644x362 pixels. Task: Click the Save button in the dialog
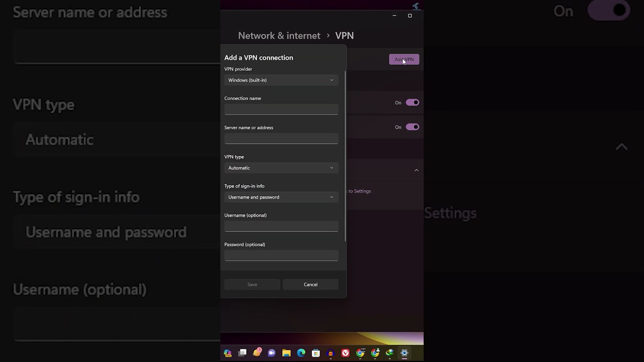[252, 285]
